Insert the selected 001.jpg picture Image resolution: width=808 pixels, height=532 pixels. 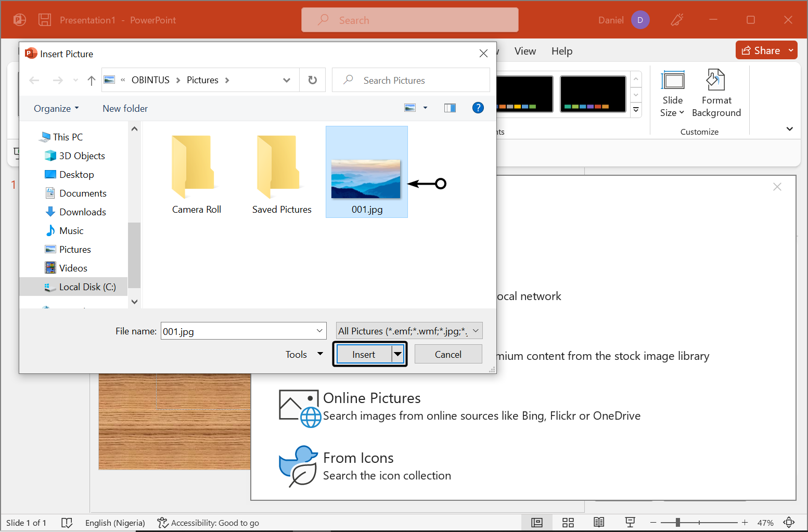(x=363, y=354)
